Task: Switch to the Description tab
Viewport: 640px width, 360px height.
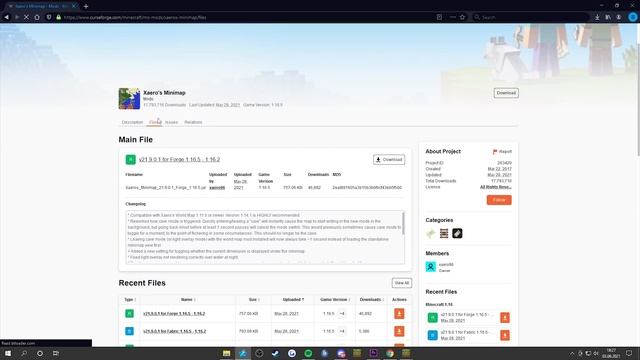Action: pos(132,122)
